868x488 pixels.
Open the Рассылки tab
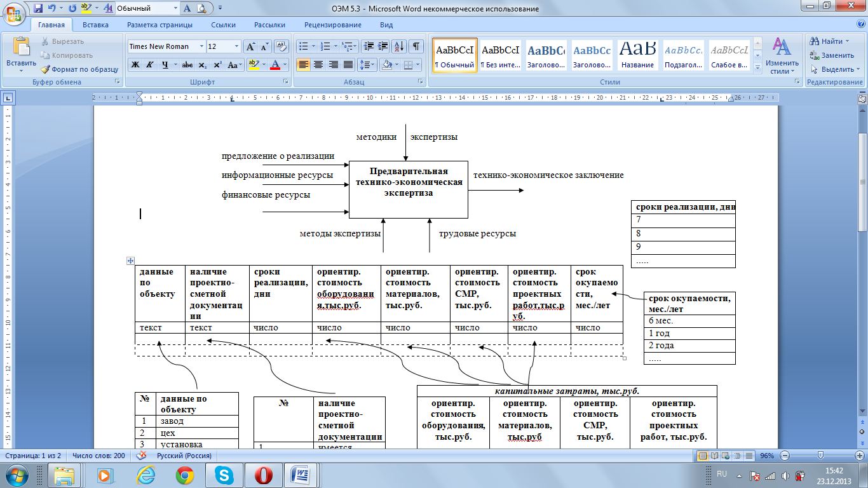pyautogui.click(x=269, y=25)
